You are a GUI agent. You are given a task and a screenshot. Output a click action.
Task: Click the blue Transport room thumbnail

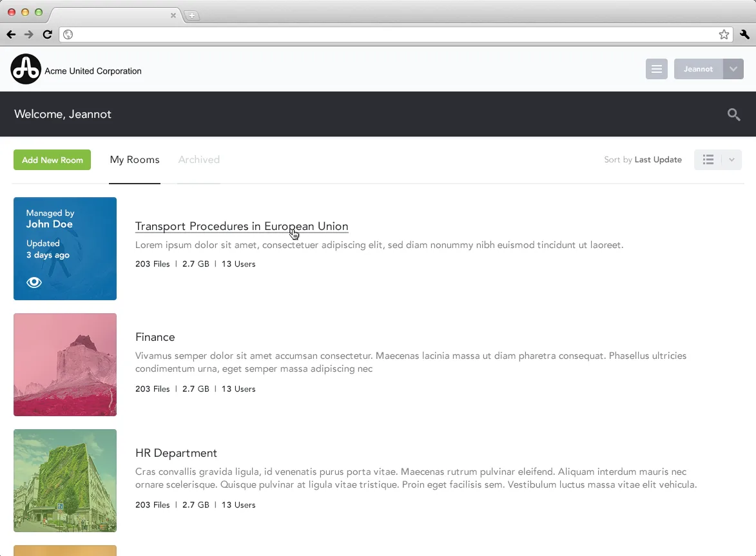[x=65, y=249]
